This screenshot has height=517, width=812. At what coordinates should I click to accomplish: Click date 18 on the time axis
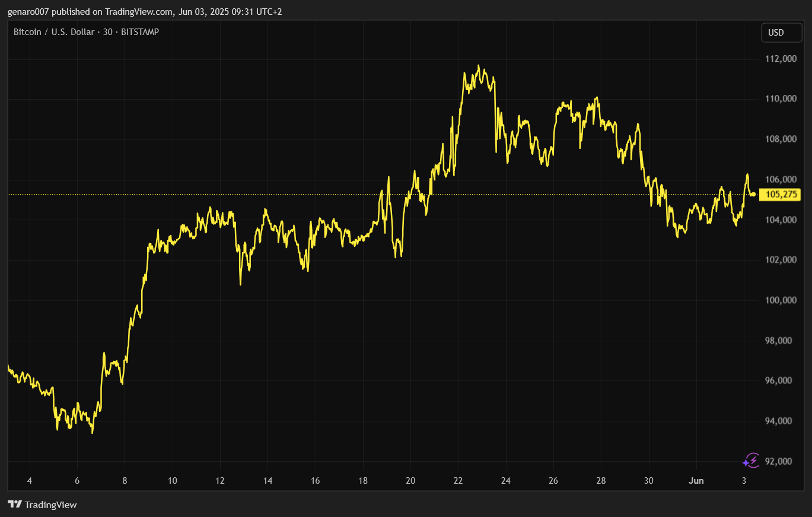click(x=362, y=481)
